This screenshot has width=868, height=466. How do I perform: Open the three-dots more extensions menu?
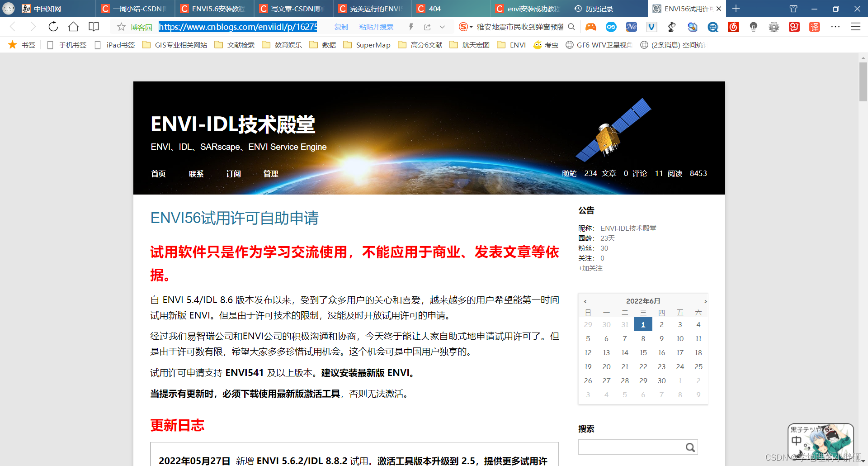coord(835,27)
